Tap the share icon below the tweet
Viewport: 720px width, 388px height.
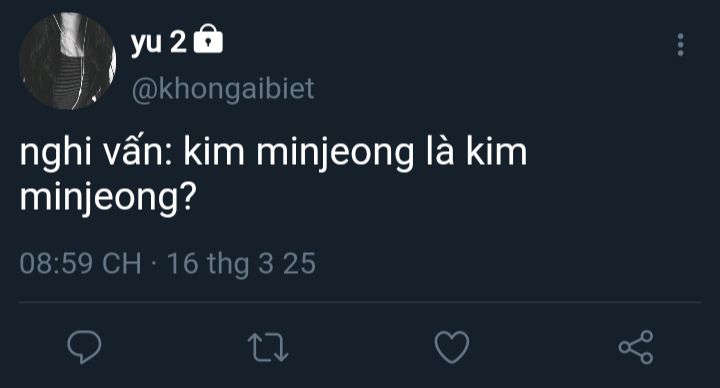point(636,347)
